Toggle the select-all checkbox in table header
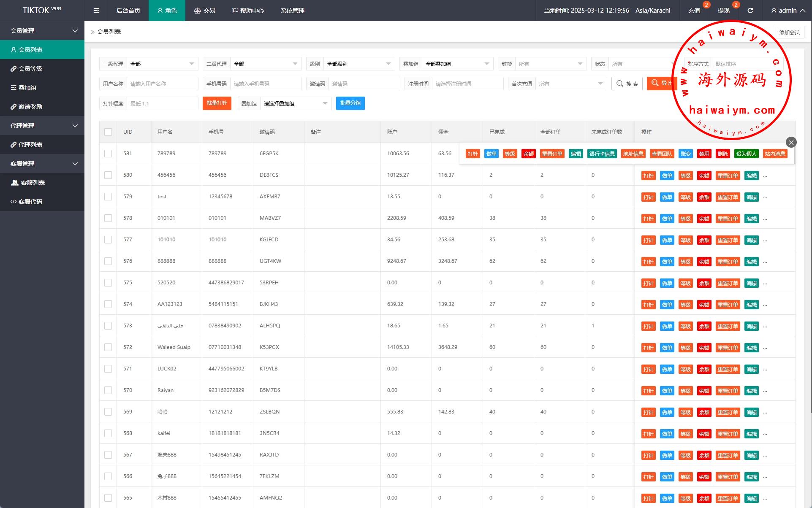Image resolution: width=812 pixels, height=508 pixels. click(x=108, y=132)
